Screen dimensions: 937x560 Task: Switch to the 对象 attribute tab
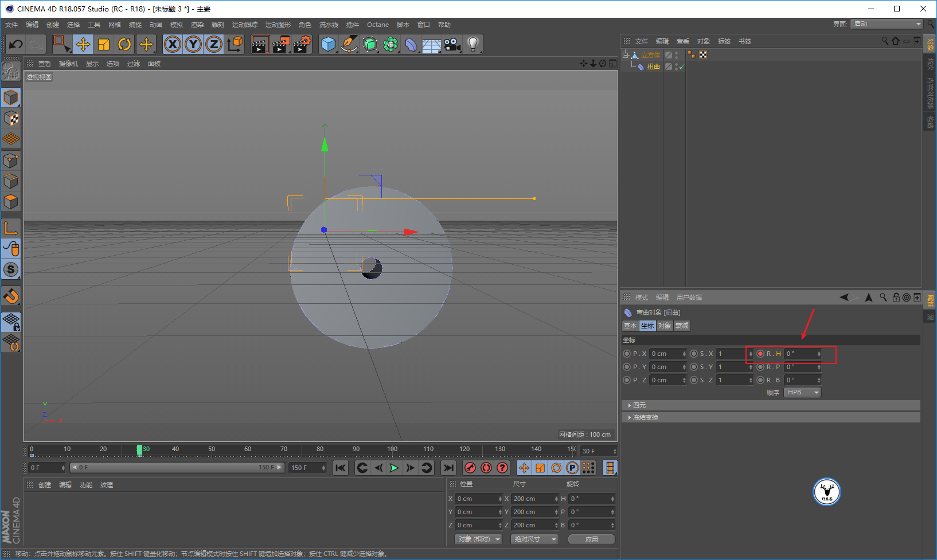pos(665,326)
